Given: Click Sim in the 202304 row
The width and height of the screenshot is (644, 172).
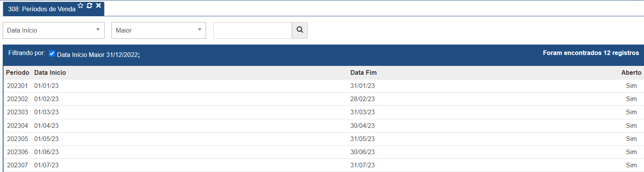Looking at the screenshot, I should [x=631, y=126].
